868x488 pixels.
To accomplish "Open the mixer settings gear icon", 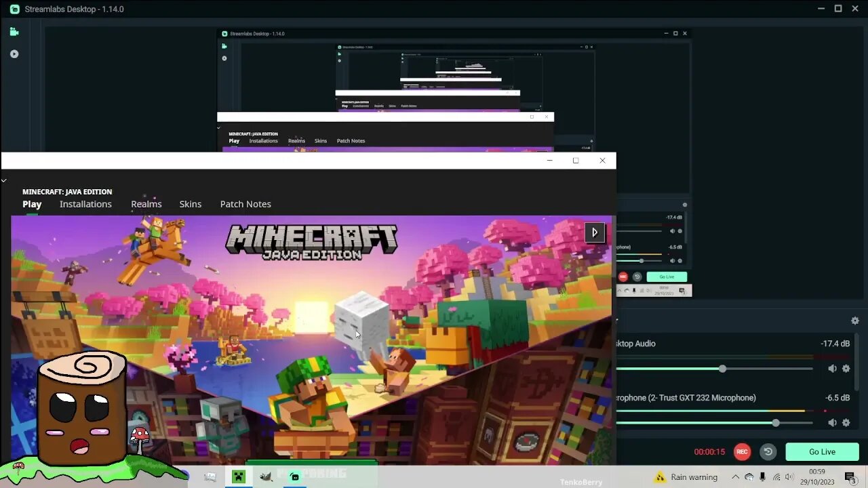I will 855,321.
